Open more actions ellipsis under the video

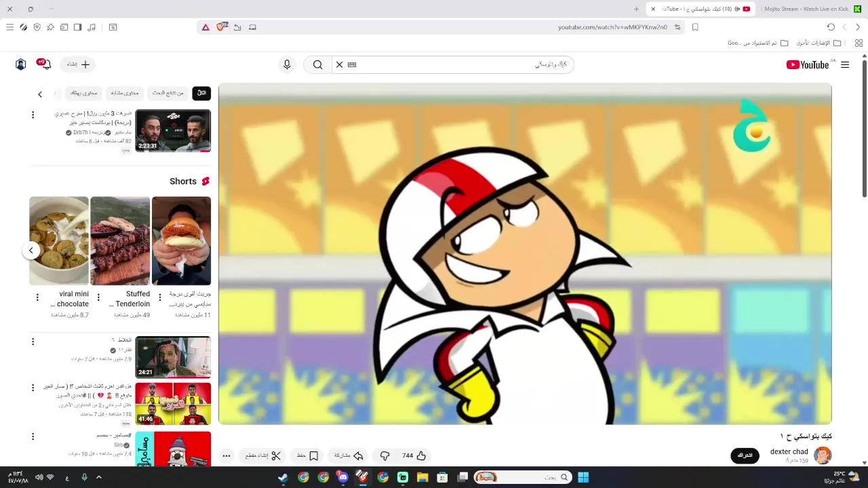[226, 455]
